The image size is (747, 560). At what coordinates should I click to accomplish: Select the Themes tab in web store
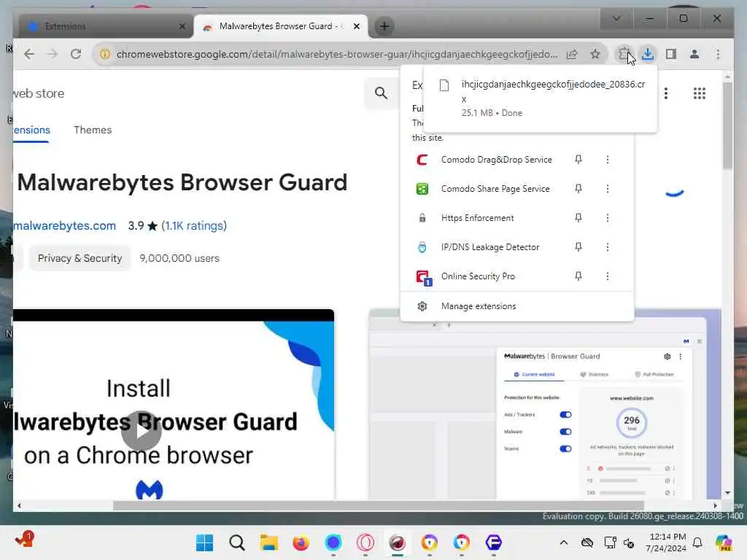tap(93, 130)
